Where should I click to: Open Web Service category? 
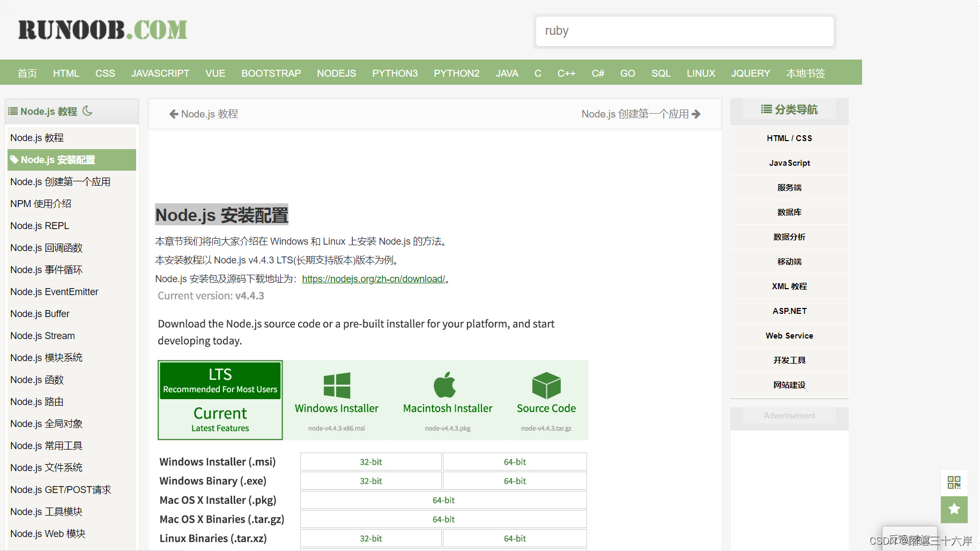coord(789,336)
